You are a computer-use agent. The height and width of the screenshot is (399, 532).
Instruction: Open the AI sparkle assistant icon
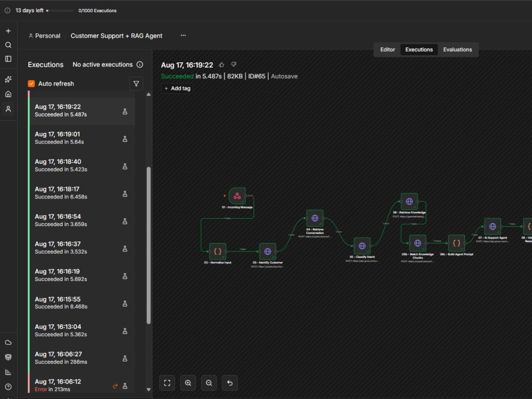click(8, 79)
